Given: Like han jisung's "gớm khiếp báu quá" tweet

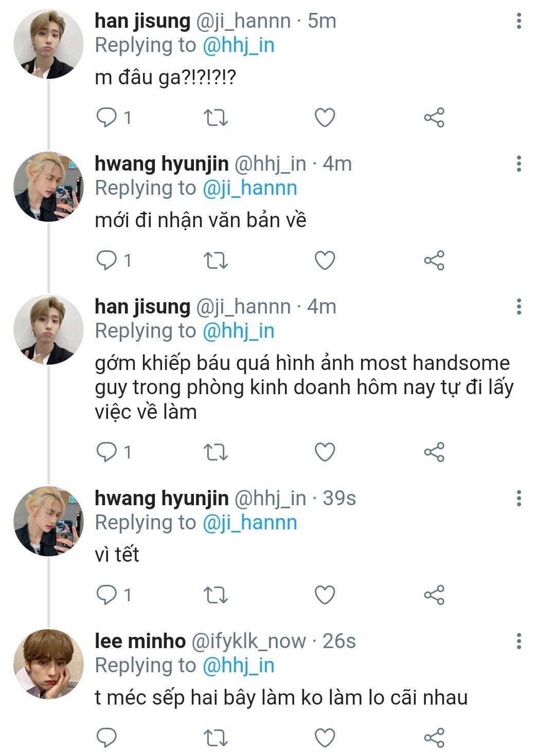Looking at the screenshot, I should click(325, 452).
